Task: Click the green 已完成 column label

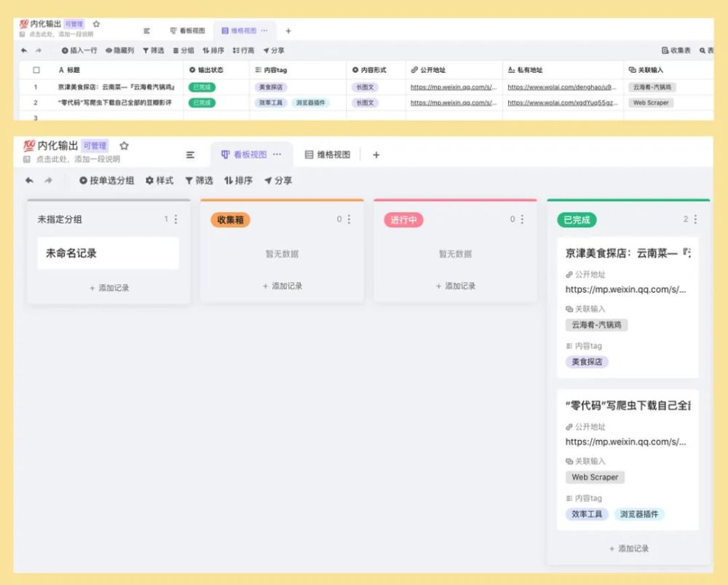Action: point(577,220)
